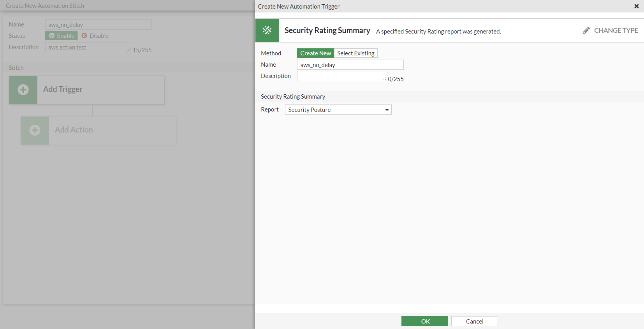Set stitch status to Disable
The image size is (644, 329).
click(x=95, y=35)
